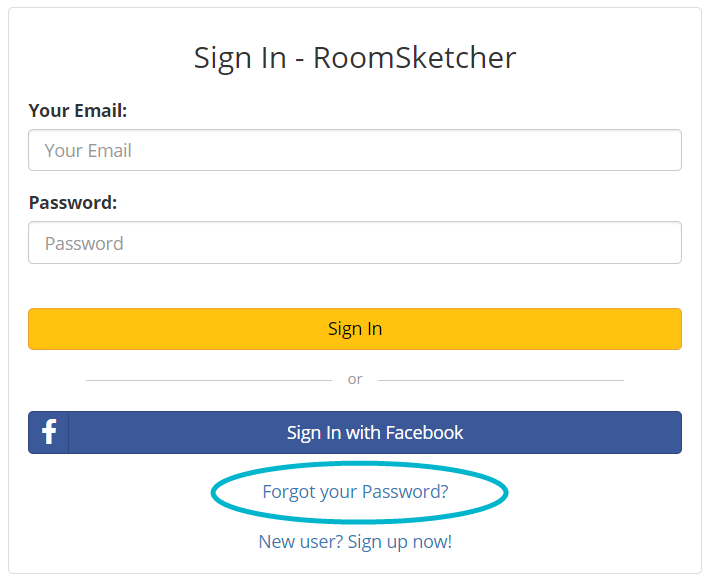This screenshot has width=711, height=581.
Task: Focus the Your Email input field
Action: click(x=355, y=150)
